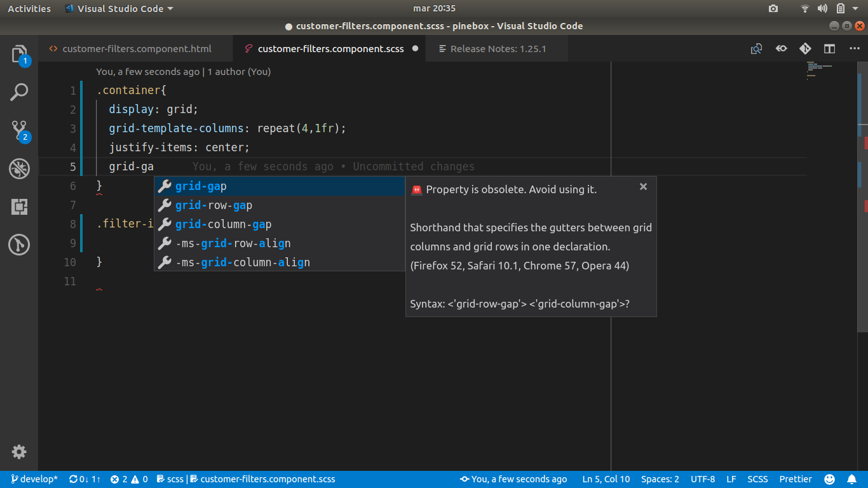Select the grid-row-gap suggestion
868x488 pixels.
pos(215,205)
